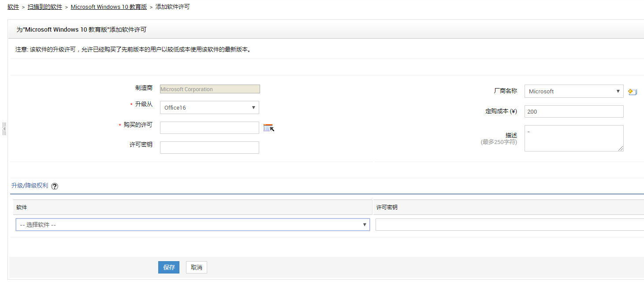Click the 定购成本 field containing 200
The width and height of the screenshot is (644, 303).
[x=574, y=111]
